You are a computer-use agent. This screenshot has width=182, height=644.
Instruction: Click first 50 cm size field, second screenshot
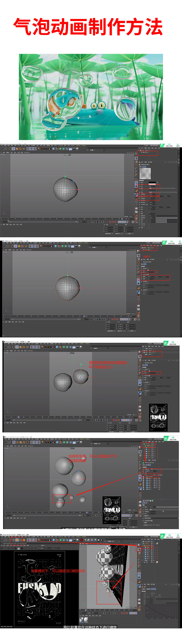click(151, 277)
